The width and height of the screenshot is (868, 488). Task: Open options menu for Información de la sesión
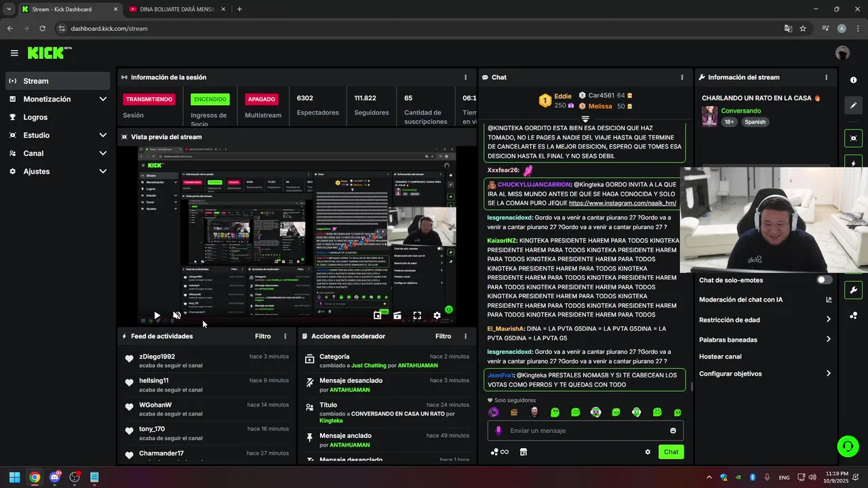(465, 77)
